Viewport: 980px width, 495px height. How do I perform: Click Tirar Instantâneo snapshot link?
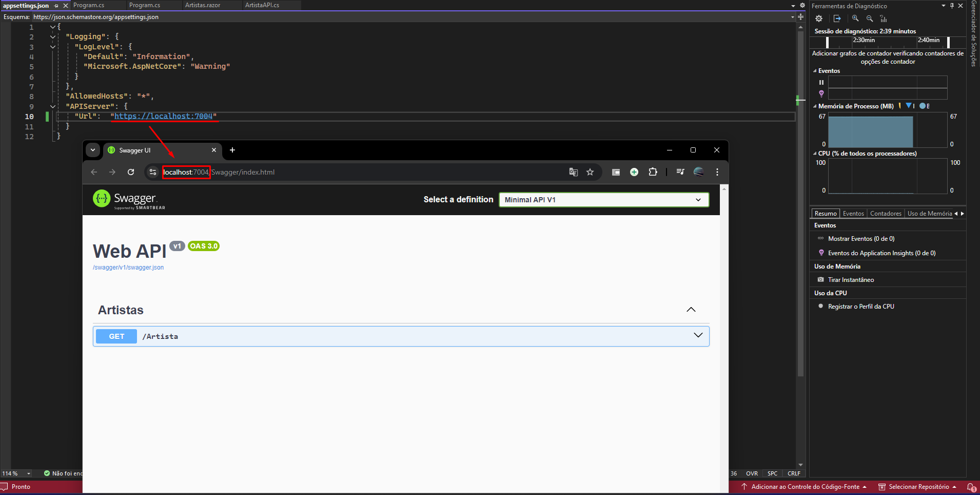851,280
